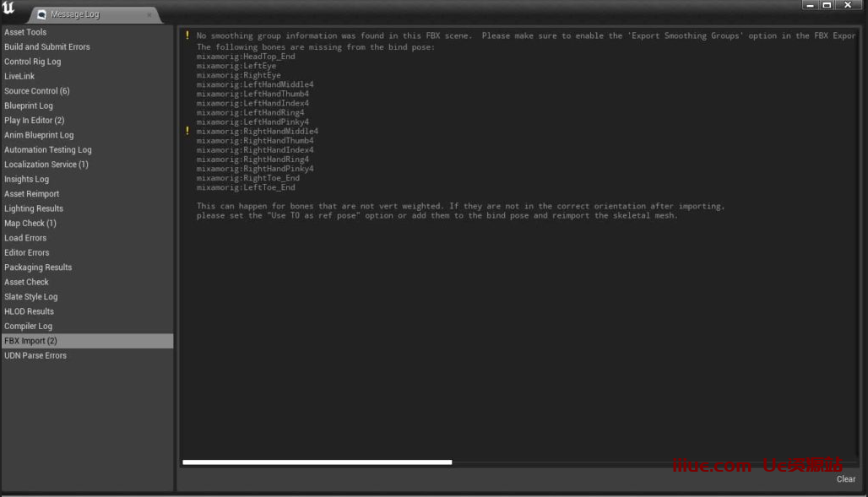The width and height of the screenshot is (868, 497).
Task: Select Localization Service (1) category
Action: (46, 165)
